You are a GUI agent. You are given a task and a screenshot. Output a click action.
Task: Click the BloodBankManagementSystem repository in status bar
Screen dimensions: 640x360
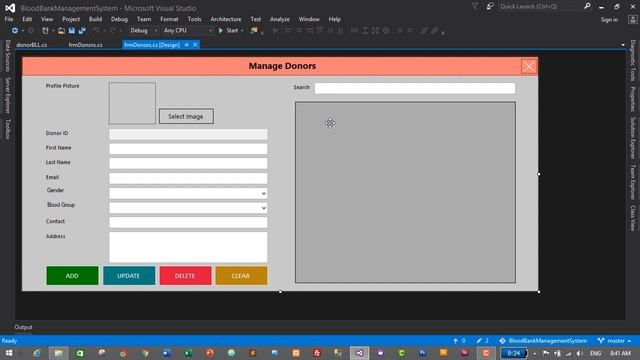(543, 340)
